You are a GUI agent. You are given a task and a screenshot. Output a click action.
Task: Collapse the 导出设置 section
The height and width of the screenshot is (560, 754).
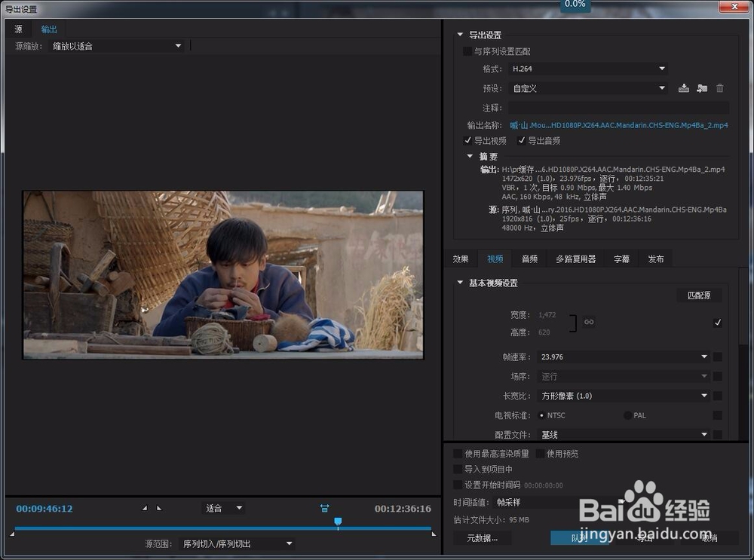click(x=460, y=35)
